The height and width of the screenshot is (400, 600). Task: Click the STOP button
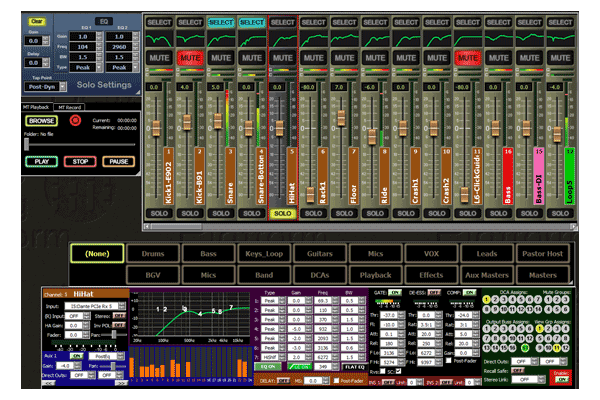coord(80,162)
